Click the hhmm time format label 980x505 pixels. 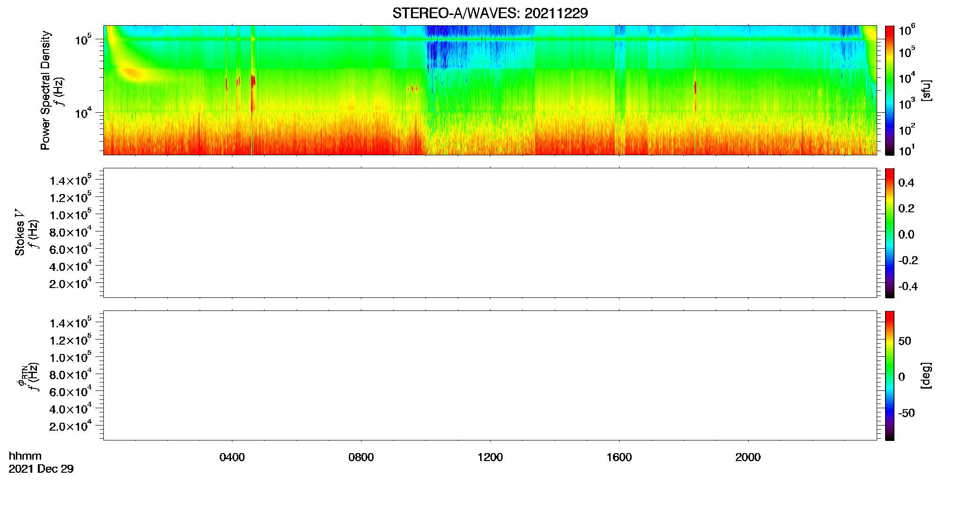pyautogui.click(x=25, y=456)
